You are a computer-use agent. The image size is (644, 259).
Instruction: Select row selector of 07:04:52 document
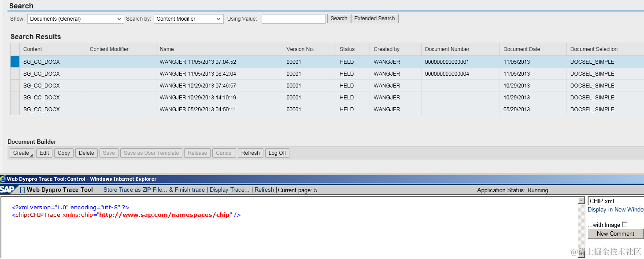tap(15, 62)
